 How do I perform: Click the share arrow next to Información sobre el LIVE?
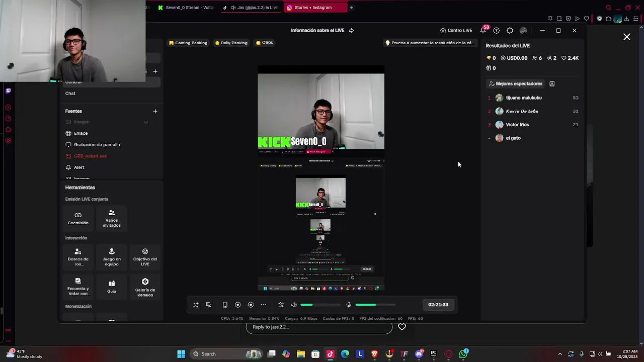[x=351, y=31]
